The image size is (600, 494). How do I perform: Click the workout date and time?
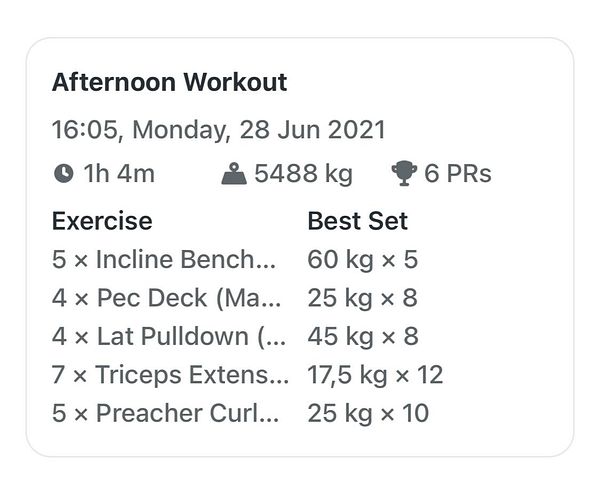click(x=218, y=130)
